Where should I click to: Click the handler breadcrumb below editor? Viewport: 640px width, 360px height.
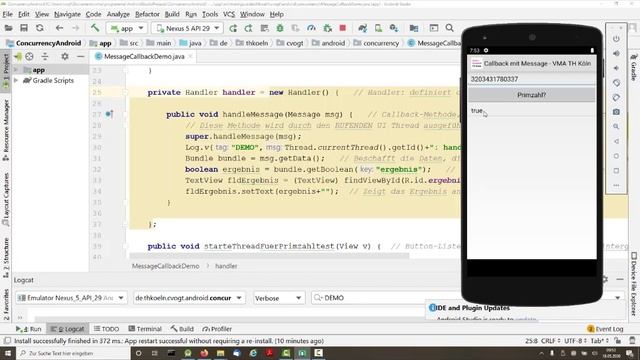pyautogui.click(x=226, y=266)
